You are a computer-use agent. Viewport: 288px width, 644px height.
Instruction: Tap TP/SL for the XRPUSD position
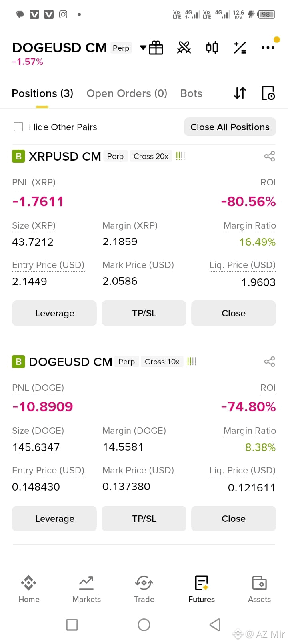click(x=144, y=313)
